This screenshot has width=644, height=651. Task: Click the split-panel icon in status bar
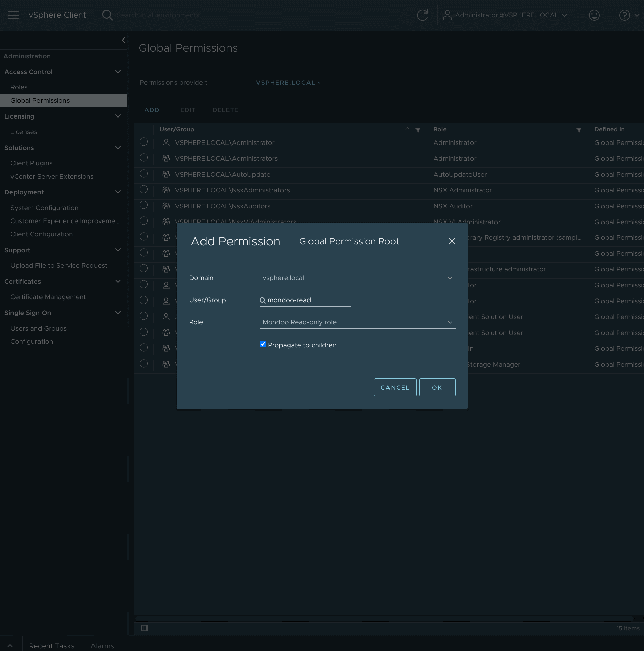pyautogui.click(x=145, y=628)
